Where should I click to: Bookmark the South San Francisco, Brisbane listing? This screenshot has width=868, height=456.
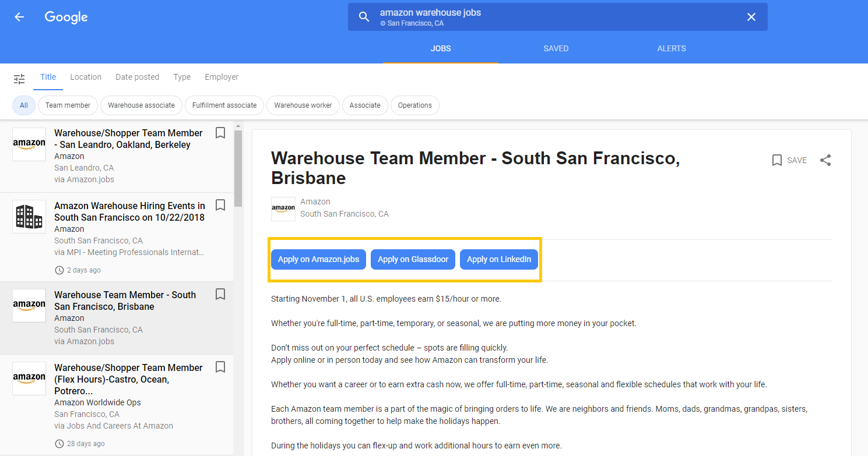220,294
